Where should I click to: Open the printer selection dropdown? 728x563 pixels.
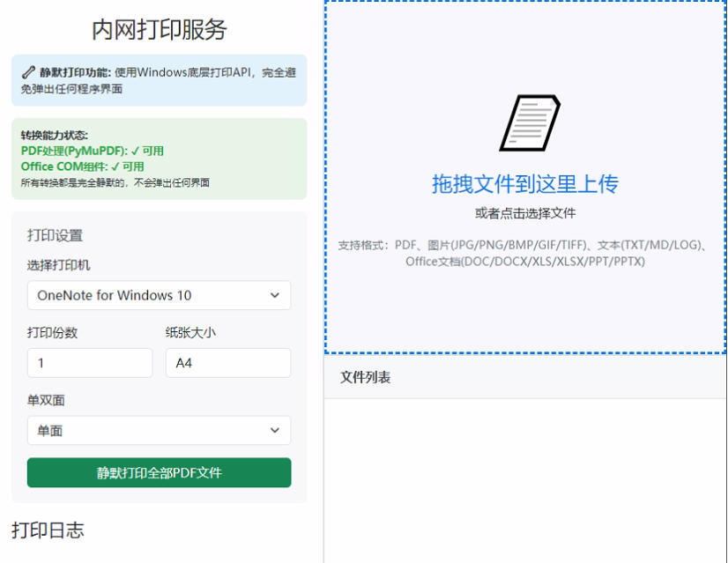point(160,295)
